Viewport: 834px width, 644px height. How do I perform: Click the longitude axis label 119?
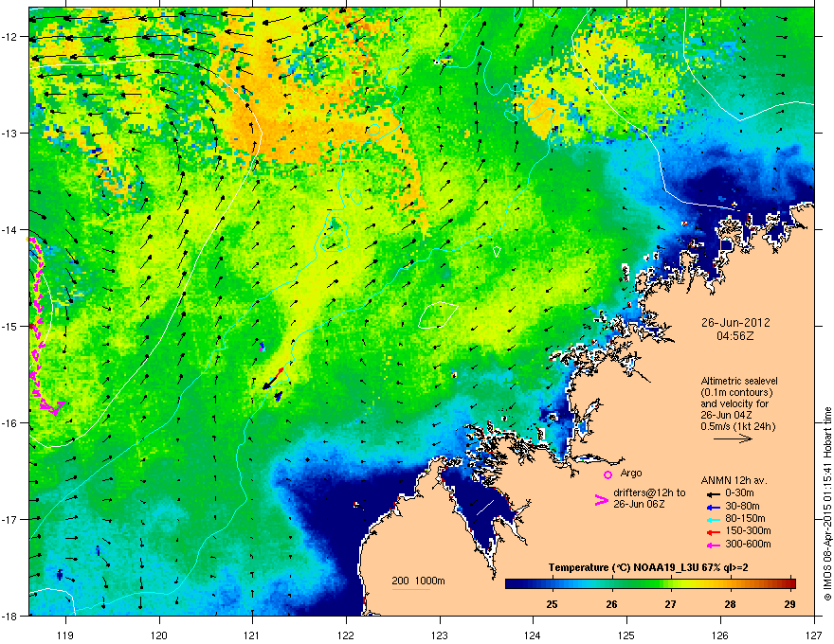coord(66,635)
